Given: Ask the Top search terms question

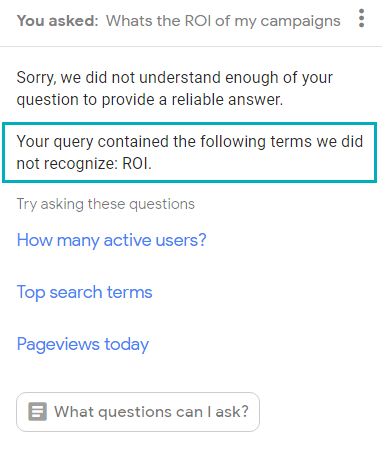Looking at the screenshot, I should pyautogui.click(x=84, y=292).
